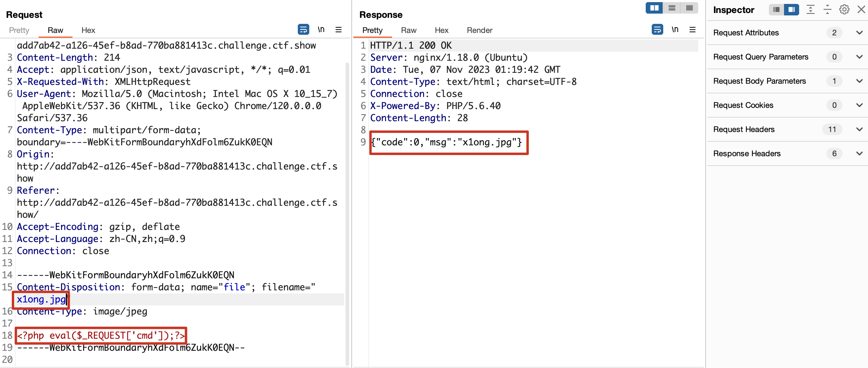The image size is (868, 368).
Task: Click the Accept-Encoding: gzip, deflate header
Action: pos(98,227)
